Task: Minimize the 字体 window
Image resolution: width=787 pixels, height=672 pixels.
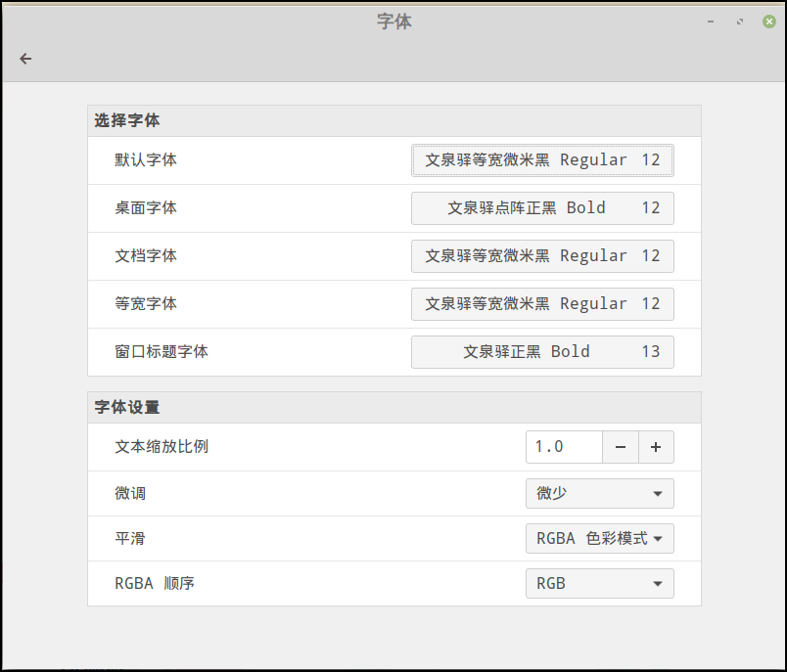Action: 711,21
